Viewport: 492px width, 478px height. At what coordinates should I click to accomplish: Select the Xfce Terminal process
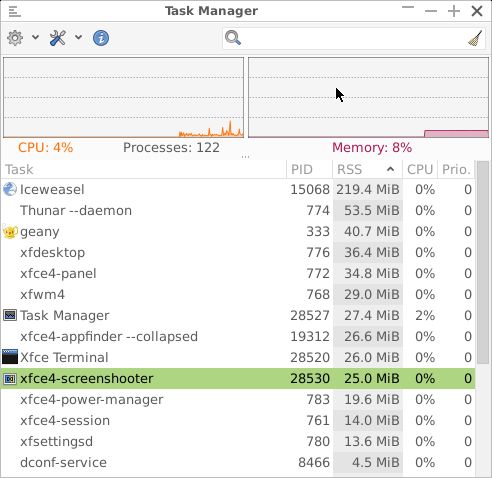(x=238, y=357)
